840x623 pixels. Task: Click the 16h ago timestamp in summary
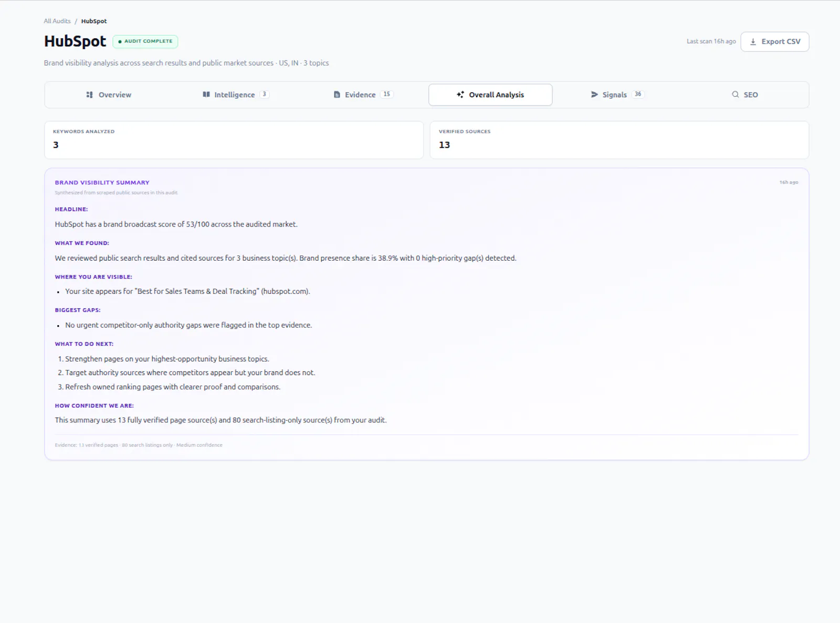(789, 182)
